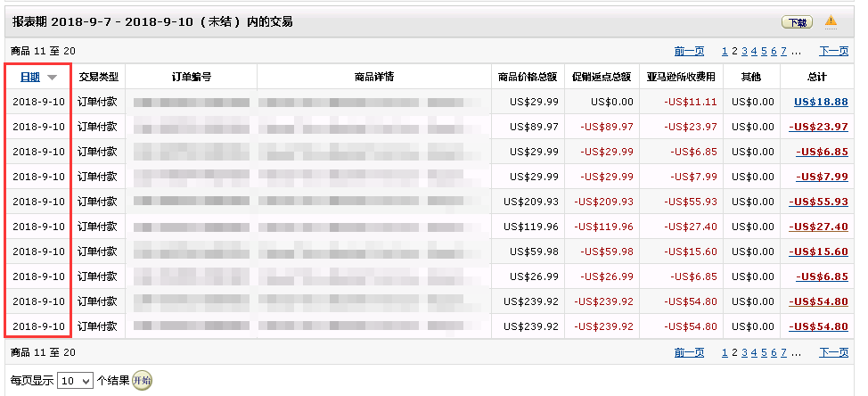Screen dimensions: 868x396
Task: Open the -US$15.60 total link
Action: 819,252
